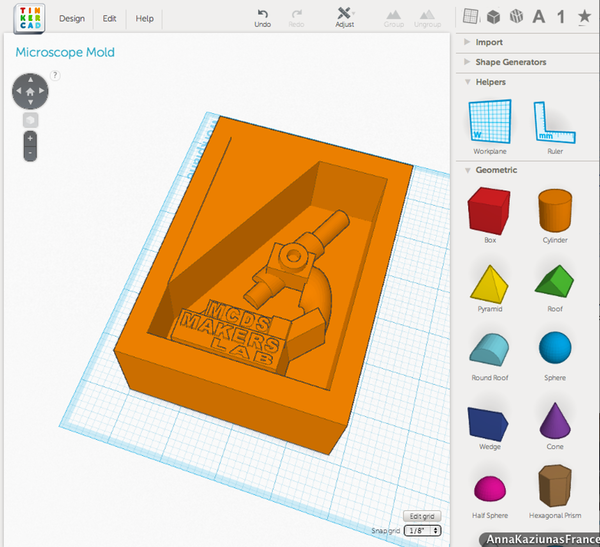
Task: Open the Edit menu
Action: (109, 18)
